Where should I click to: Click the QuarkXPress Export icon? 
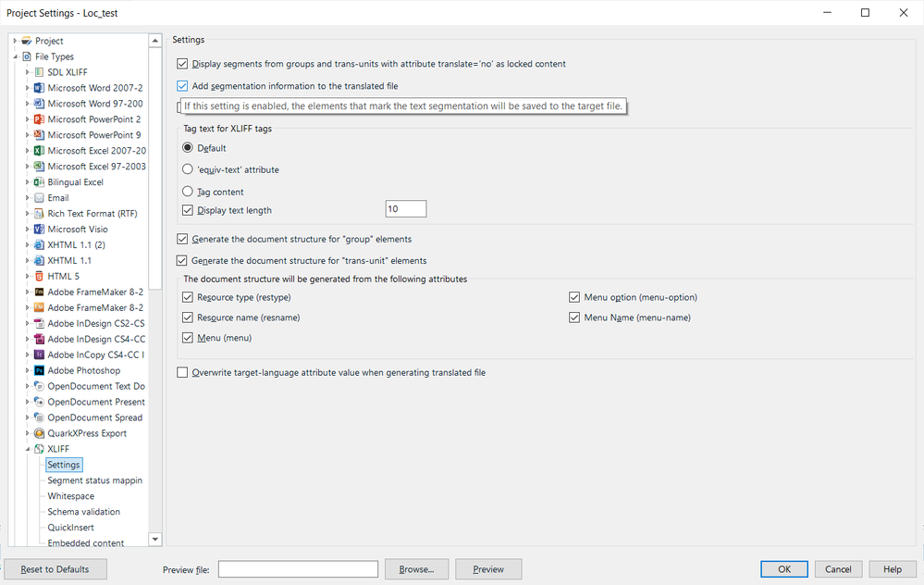click(x=39, y=433)
